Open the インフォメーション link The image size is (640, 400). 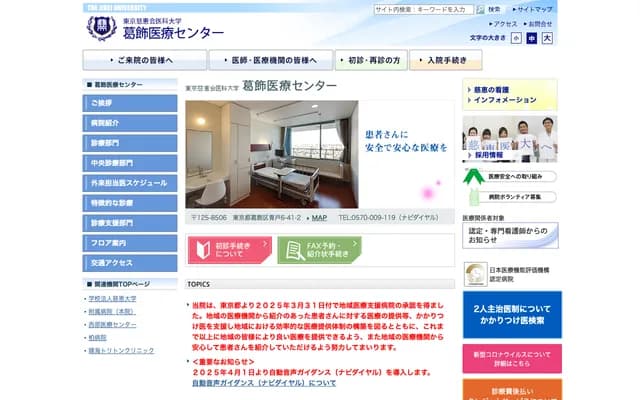[505, 100]
